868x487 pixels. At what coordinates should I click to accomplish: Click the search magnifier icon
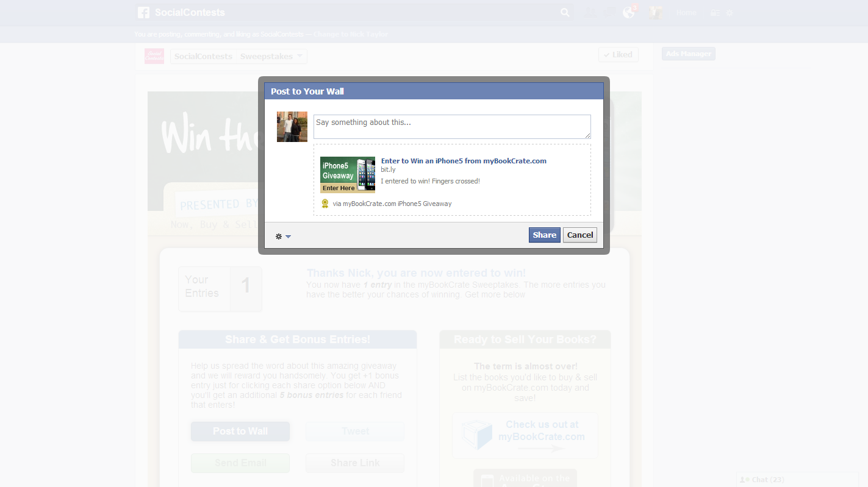click(565, 12)
